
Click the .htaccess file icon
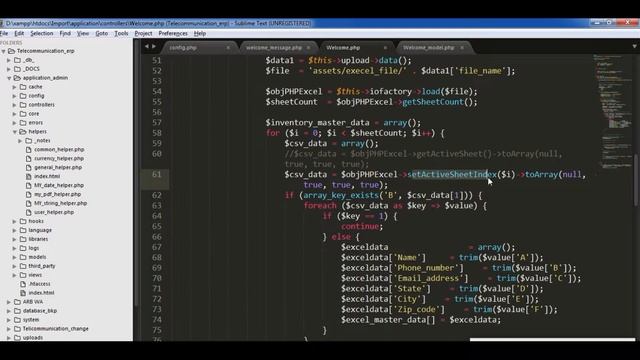click(x=23, y=284)
